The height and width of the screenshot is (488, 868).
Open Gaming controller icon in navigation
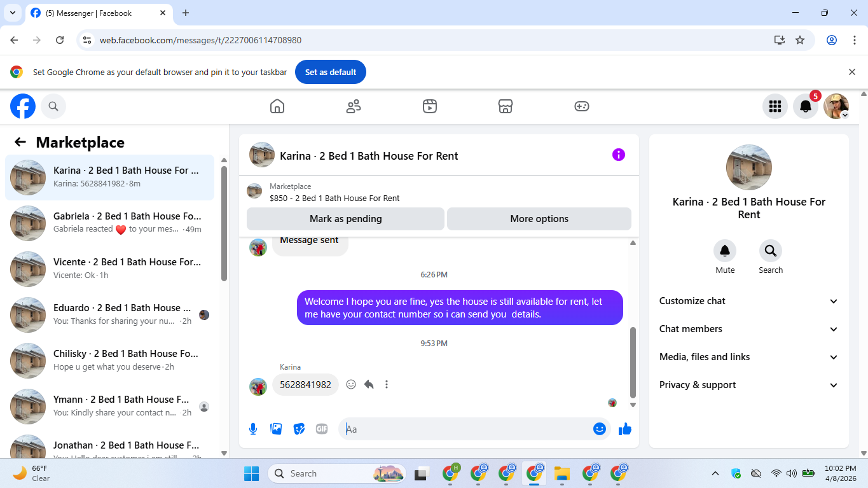pos(582,106)
